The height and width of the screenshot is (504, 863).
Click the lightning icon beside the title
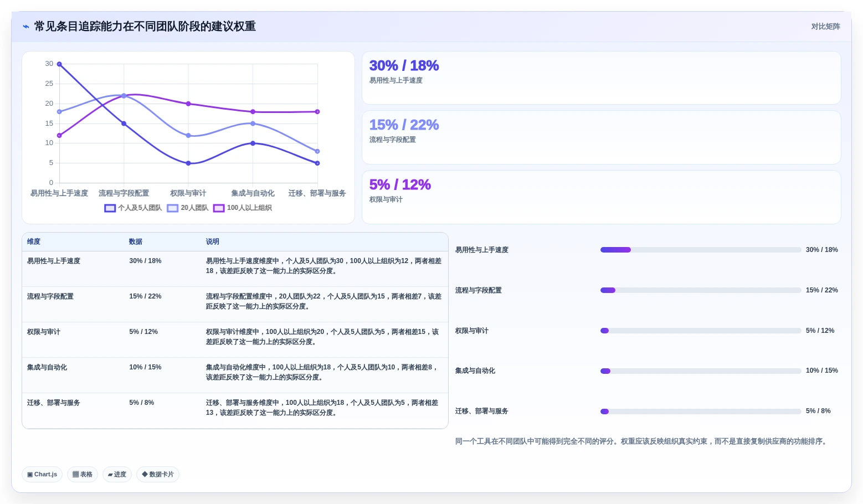point(26,27)
